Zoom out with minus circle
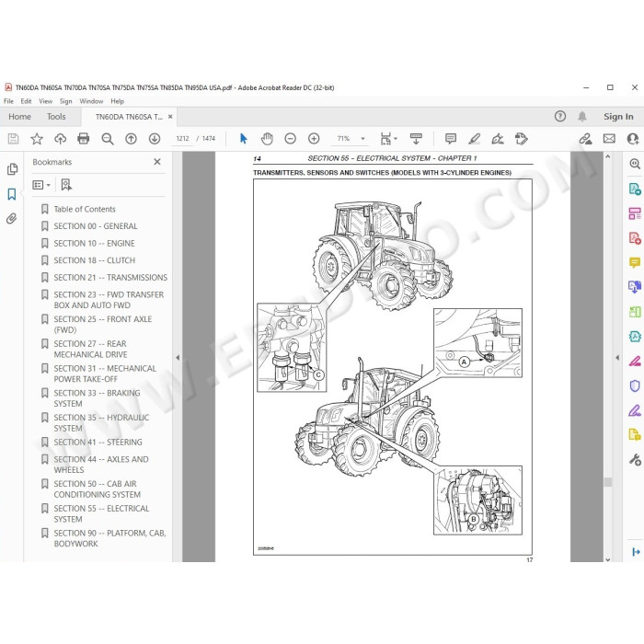The width and height of the screenshot is (644, 644). [x=291, y=139]
